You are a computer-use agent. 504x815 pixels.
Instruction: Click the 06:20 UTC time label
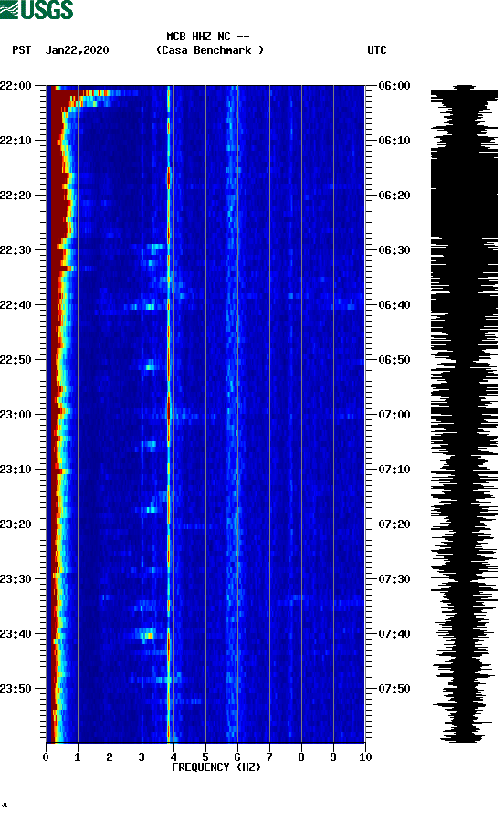click(394, 196)
